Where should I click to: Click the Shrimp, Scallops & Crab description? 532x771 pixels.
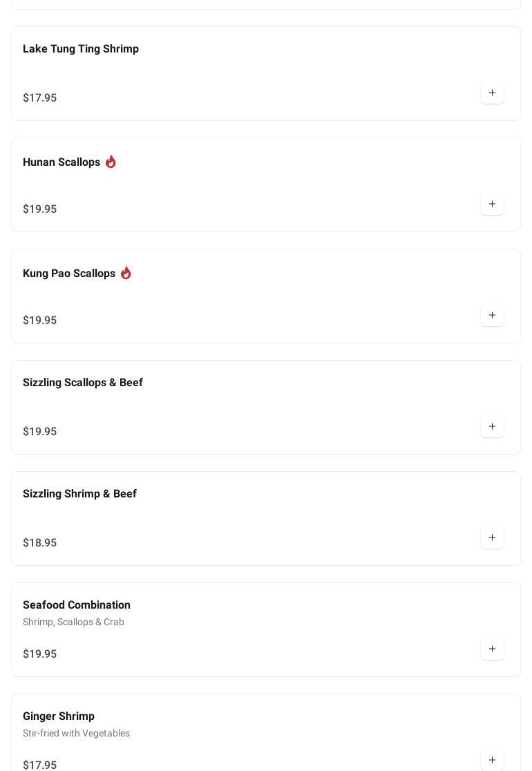pyautogui.click(x=73, y=622)
